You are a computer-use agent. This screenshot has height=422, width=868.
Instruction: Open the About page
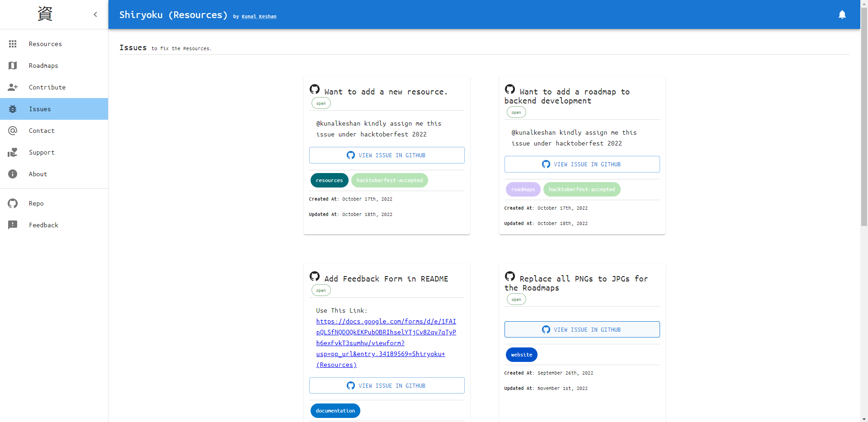[x=54, y=174]
